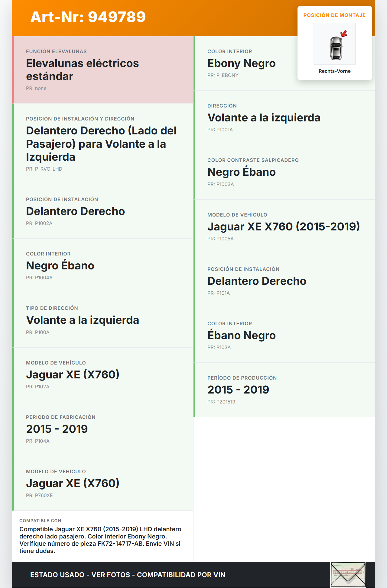Click the car mounting position image
Viewport: 387px width, 588px height.
click(x=335, y=44)
